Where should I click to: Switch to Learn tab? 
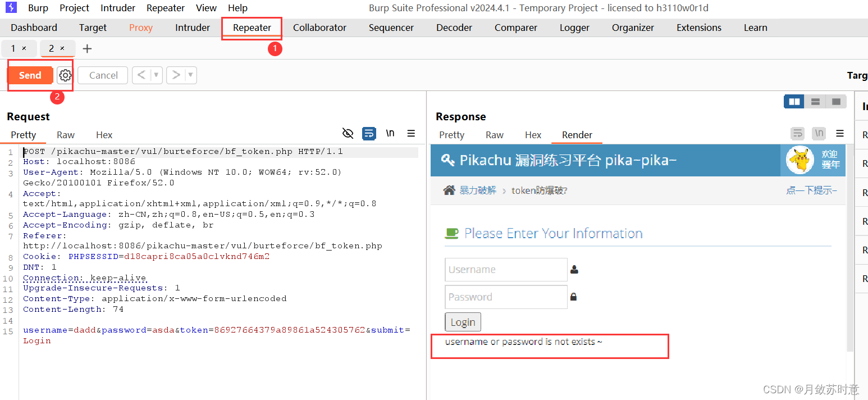(756, 28)
